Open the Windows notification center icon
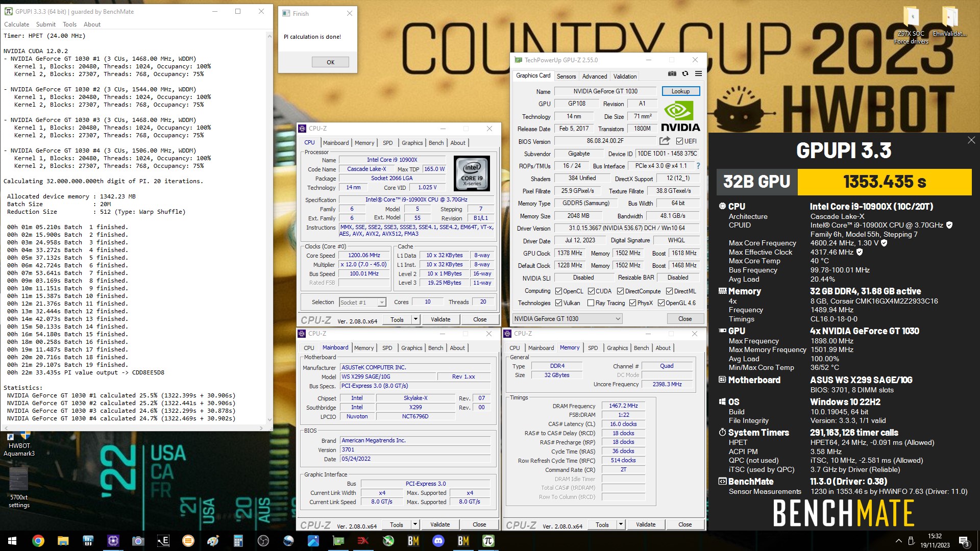The image size is (980, 551). 964,541
